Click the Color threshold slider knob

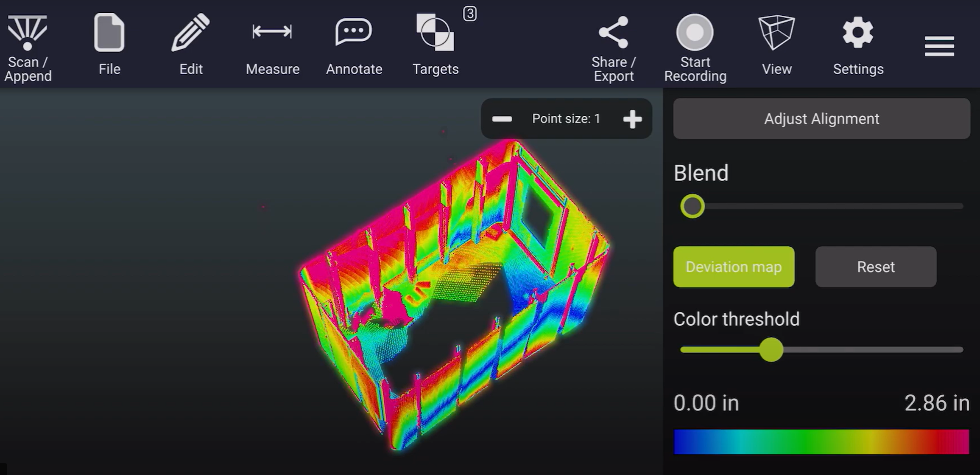click(x=771, y=350)
